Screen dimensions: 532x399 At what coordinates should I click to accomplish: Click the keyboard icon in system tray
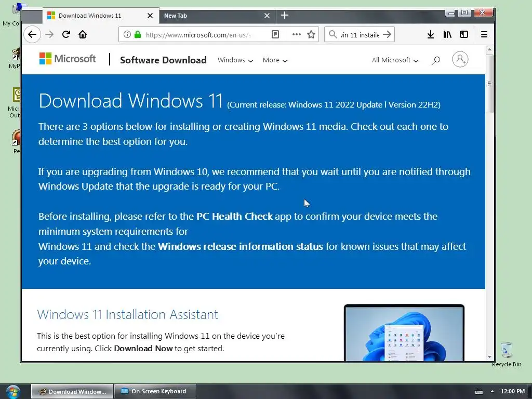coord(478,392)
